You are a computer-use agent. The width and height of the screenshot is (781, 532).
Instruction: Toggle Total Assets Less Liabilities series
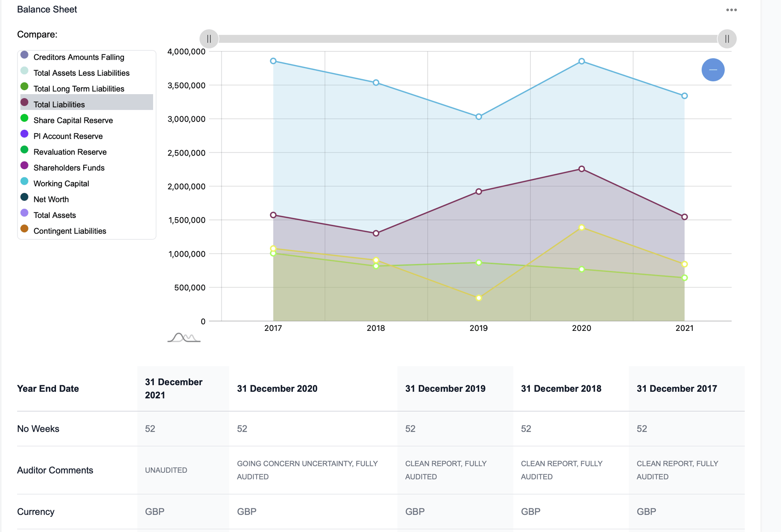point(86,73)
